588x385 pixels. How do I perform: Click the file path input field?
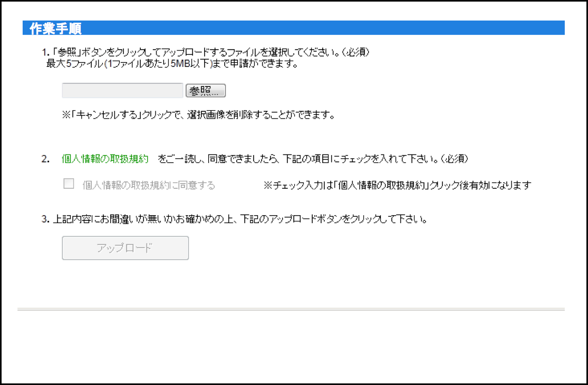click(123, 91)
